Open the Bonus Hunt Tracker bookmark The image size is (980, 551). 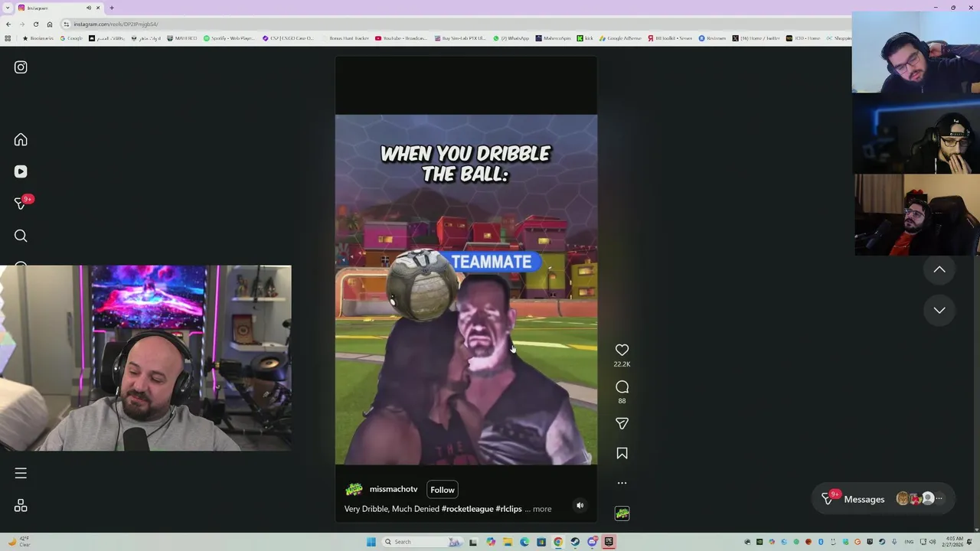tap(345, 38)
